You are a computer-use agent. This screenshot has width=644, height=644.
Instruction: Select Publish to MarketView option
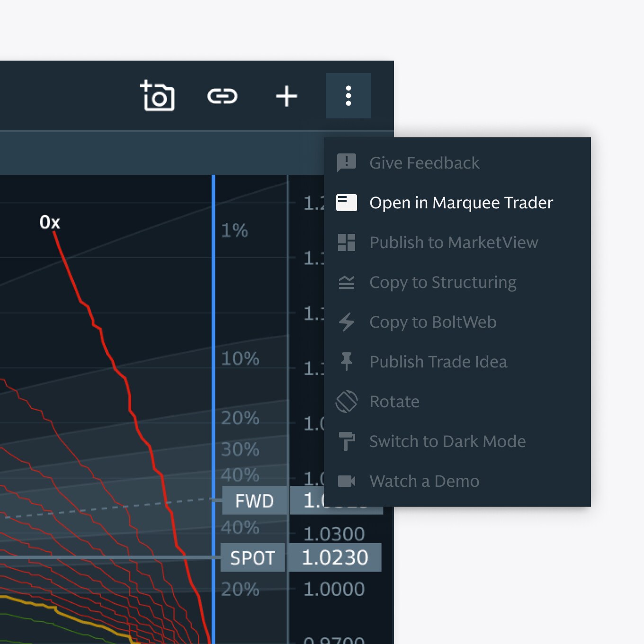[453, 242]
